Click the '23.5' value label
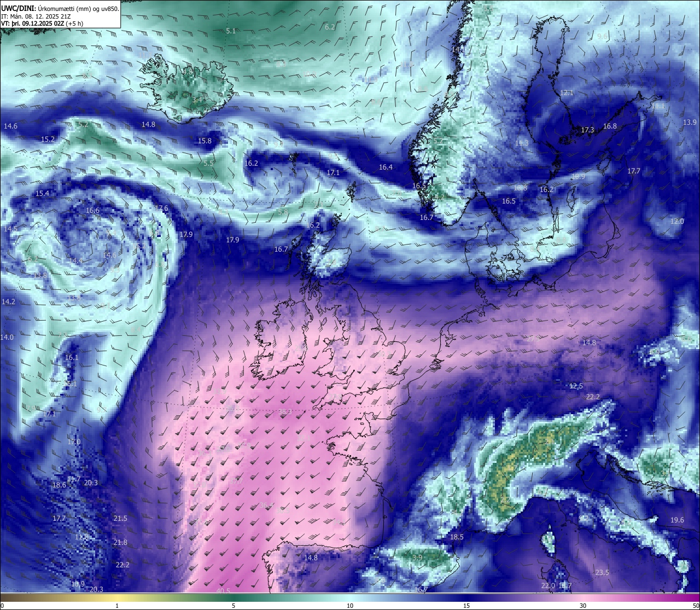Screen dimensions: 700x610 [602, 573]
